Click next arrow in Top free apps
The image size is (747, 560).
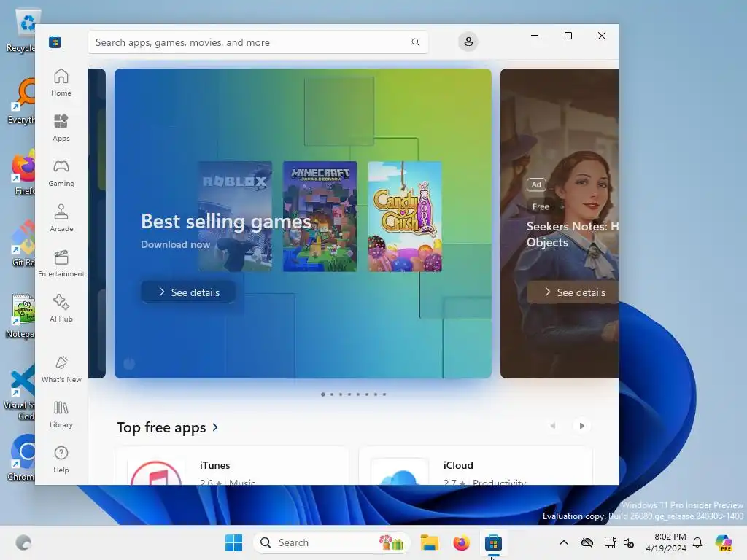point(581,426)
